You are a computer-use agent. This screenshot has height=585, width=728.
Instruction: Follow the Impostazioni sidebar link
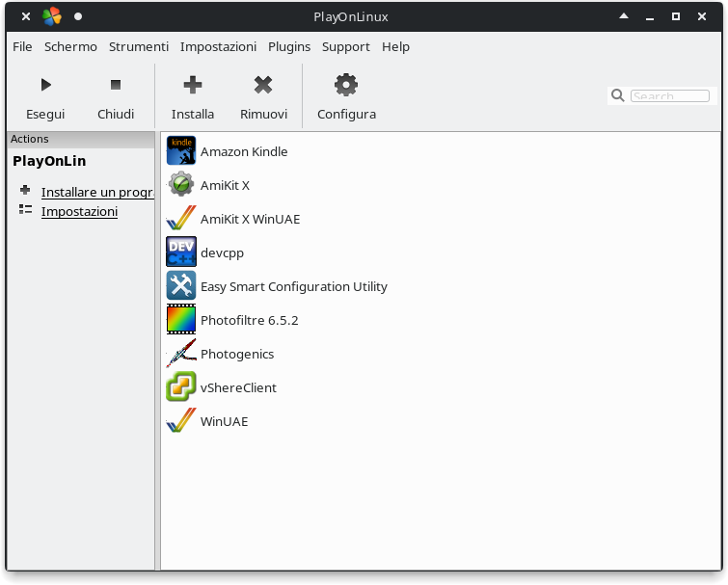click(79, 212)
